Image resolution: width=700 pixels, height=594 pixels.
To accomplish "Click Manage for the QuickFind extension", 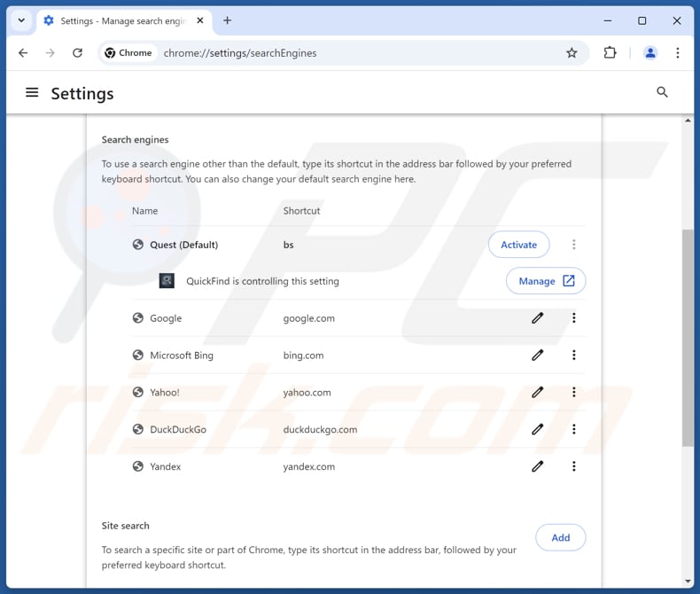I will [546, 281].
